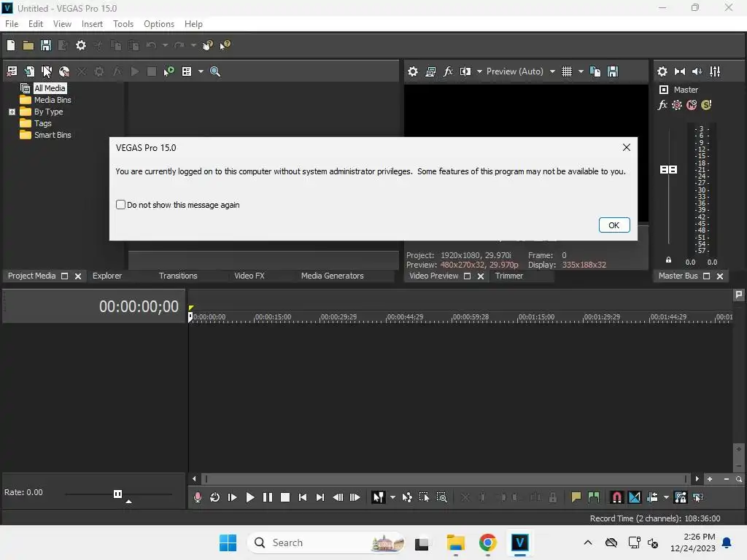Jump to project start

303,497
